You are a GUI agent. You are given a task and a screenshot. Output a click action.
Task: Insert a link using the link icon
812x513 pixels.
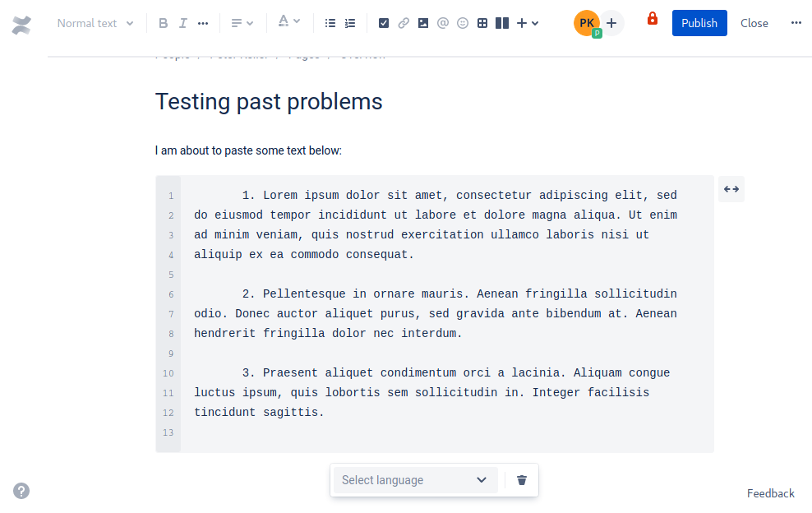click(x=403, y=23)
